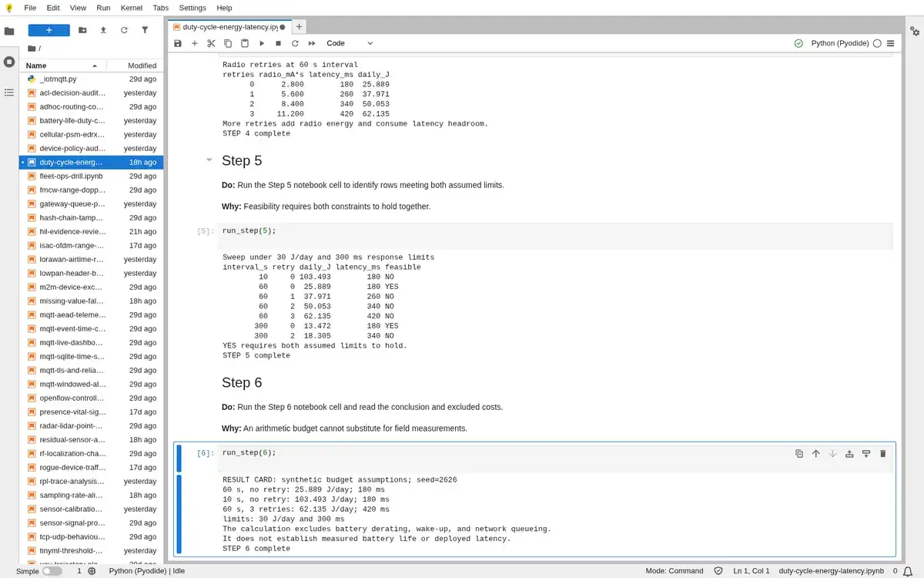This screenshot has width=924, height=578.
Task: Copy the selected cell from toolbar
Action: click(228, 43)
